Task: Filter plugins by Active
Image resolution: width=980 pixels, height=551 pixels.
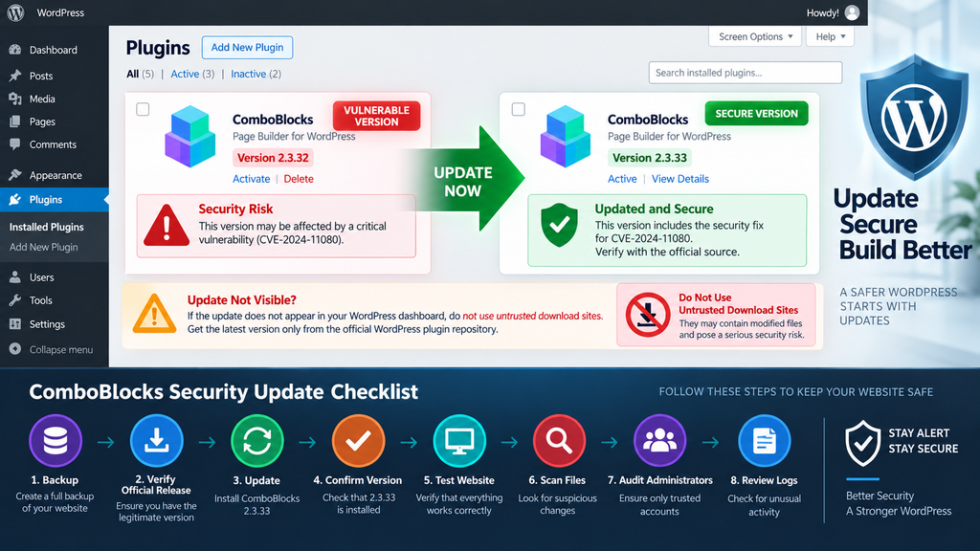Action: click(x=192, y=74)
